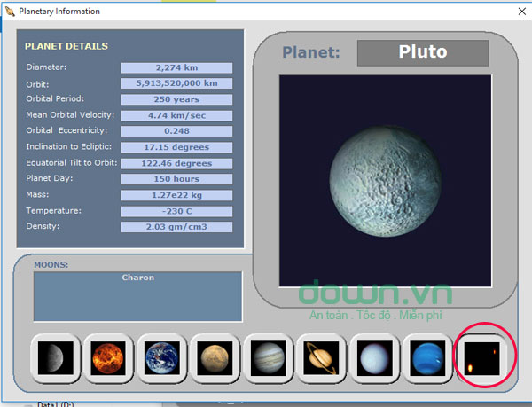Select the blue Neptune planet icon
The height and width of the screenshot is (407, 532).
(427, 358)
